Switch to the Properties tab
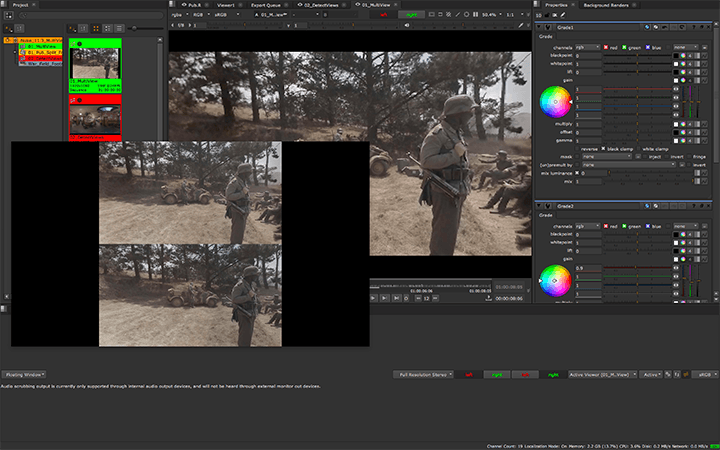This screenshot has width=720, height=450. click(556, 5)
